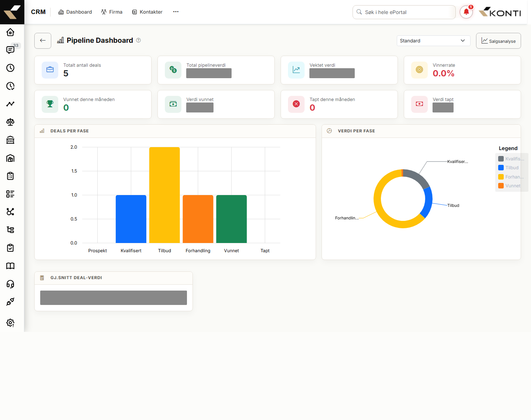
Task: Go to the Kontakter menu item
Action: [147, 12]
